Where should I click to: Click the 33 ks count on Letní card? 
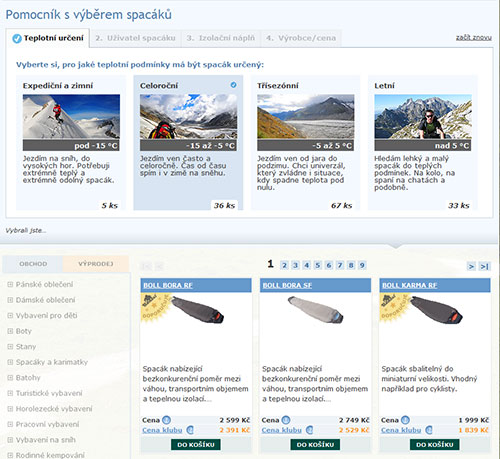pos(459,205)
